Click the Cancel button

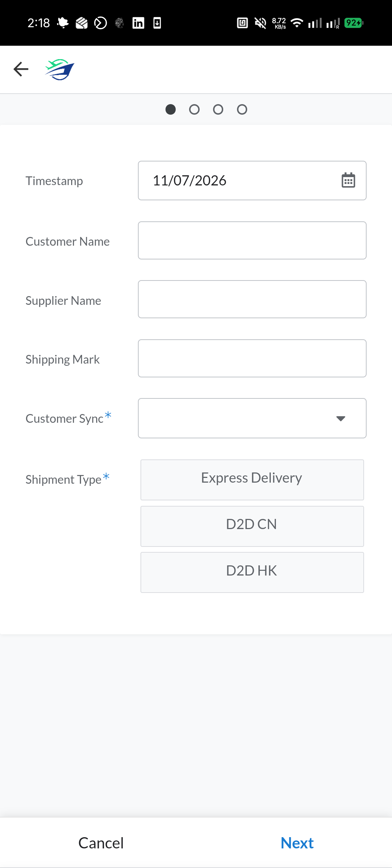[x=101, y=843]
